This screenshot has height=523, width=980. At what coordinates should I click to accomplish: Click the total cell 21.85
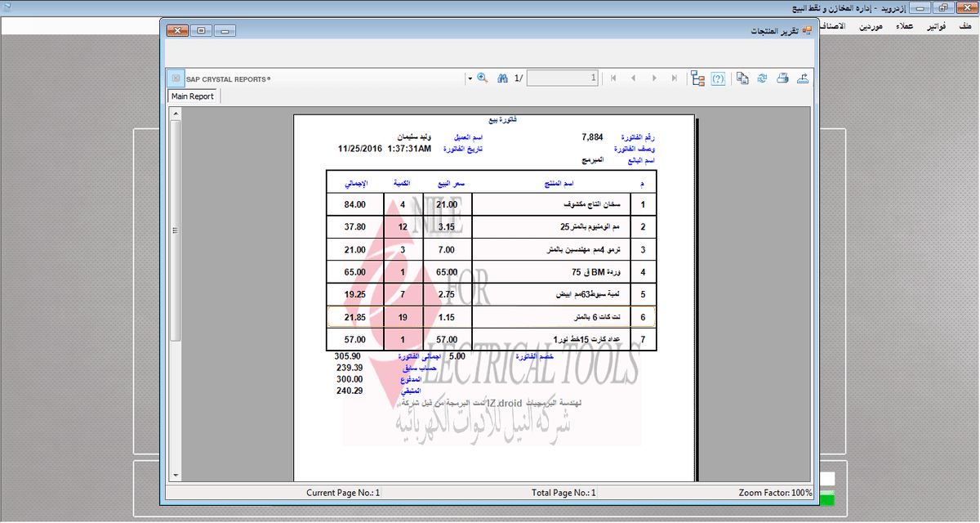click(x=354, y=317)
